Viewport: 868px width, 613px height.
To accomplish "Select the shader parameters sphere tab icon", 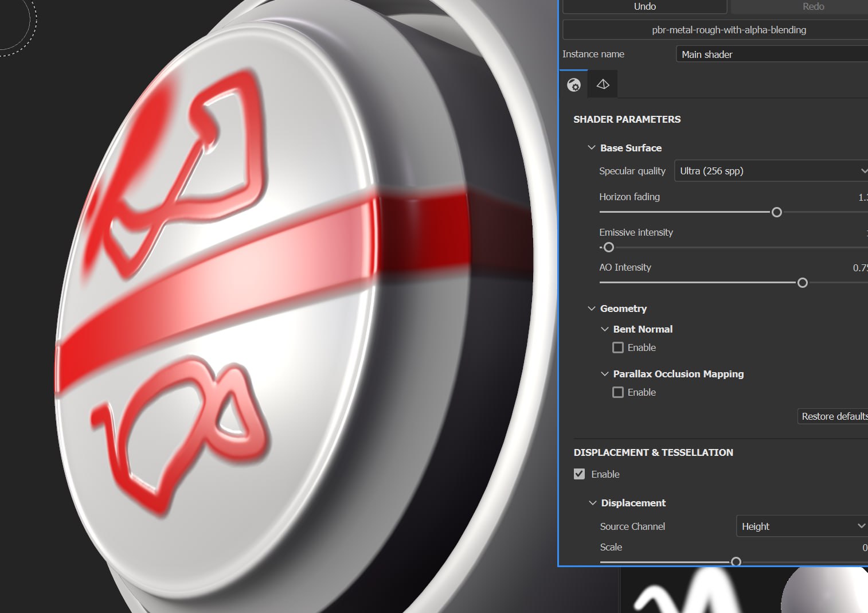I will tap(573, 84).
